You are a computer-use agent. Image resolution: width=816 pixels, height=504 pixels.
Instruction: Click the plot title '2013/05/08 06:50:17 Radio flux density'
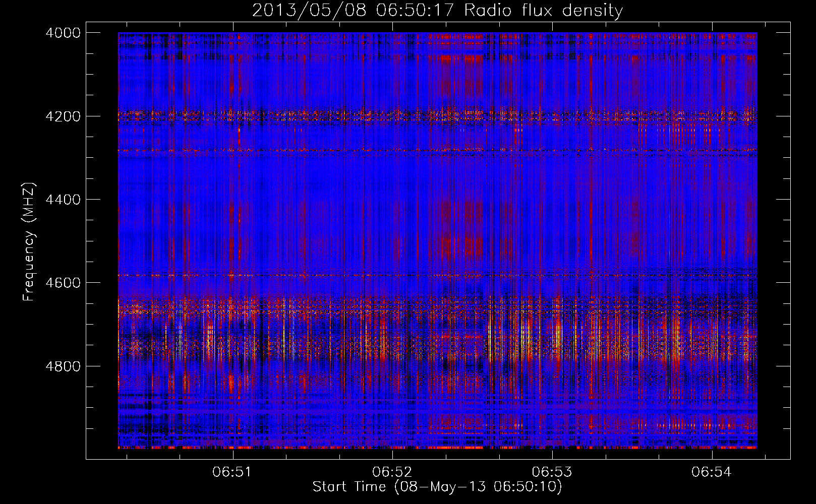click(x=437, y=11)
